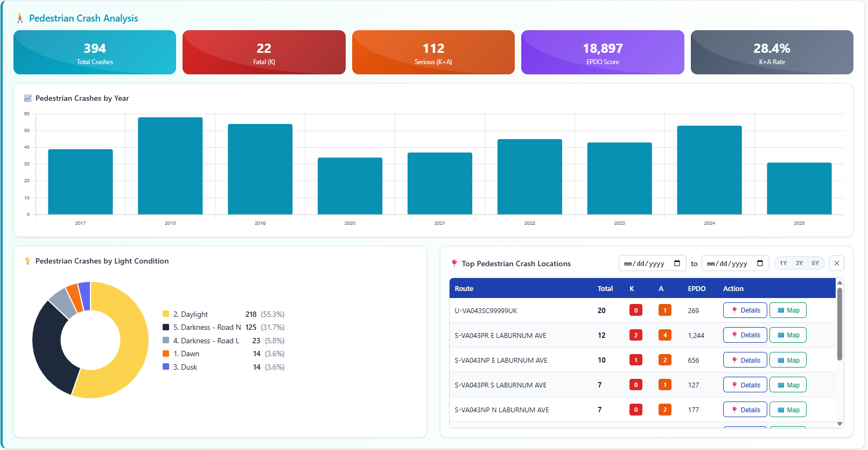Sort table by Total column header
The height and width of the screenshot is (450, 868).
point(605,289)
